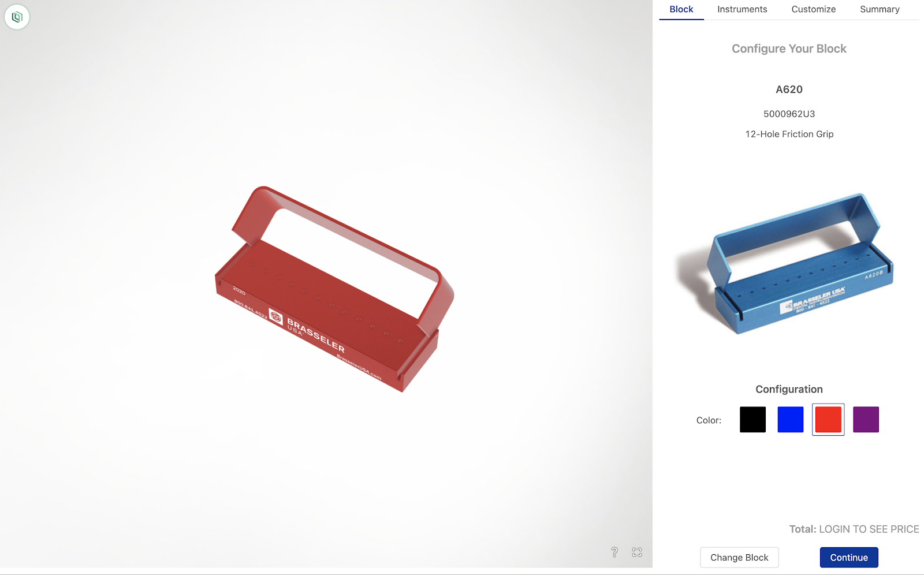Viewport: 924px width, 575px height.
Task: Click the part number 5000962U3
Action: tap(789, 114)
